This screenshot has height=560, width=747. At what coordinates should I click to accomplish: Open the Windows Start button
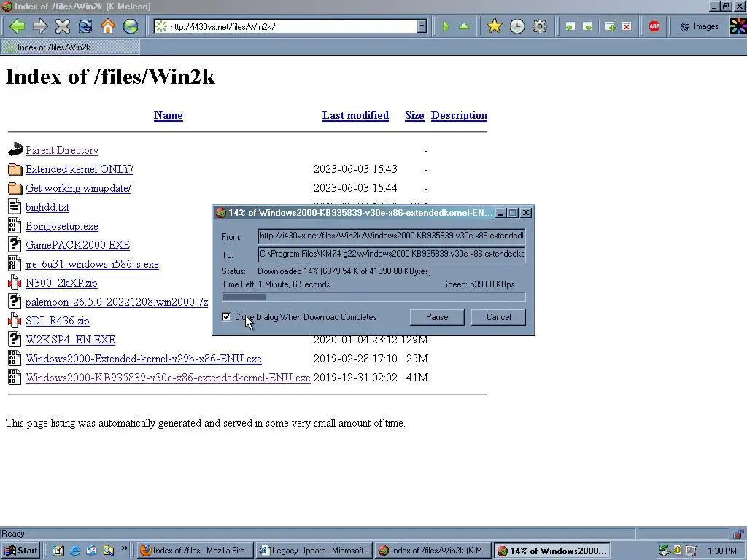(x=20, y=551)
